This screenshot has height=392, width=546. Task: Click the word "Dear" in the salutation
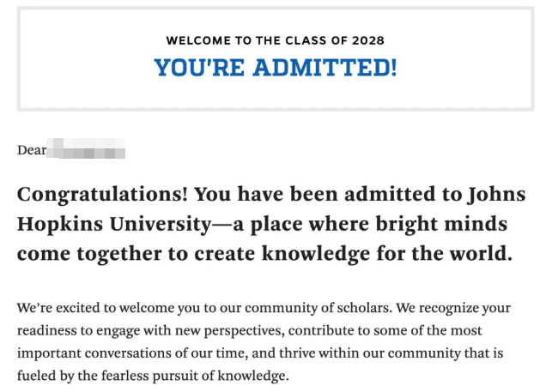tap(31, 150)
